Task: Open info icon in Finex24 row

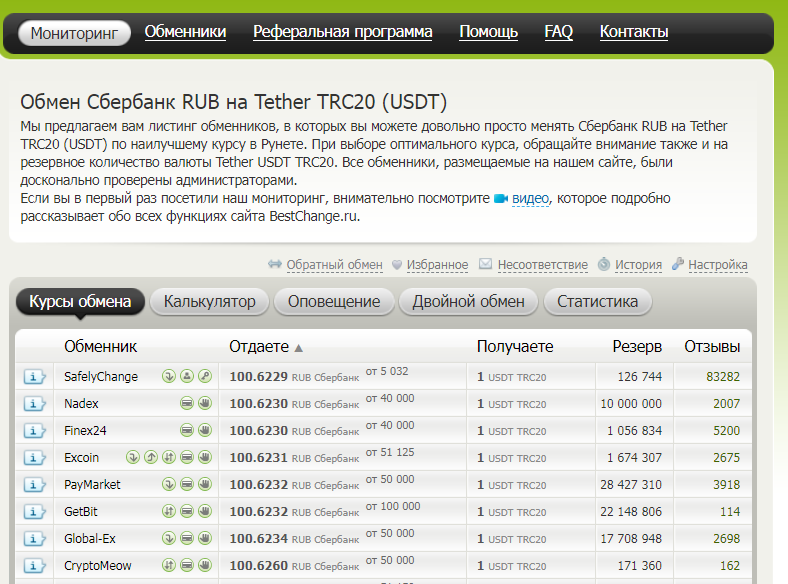Action: [x=34, y=431]
